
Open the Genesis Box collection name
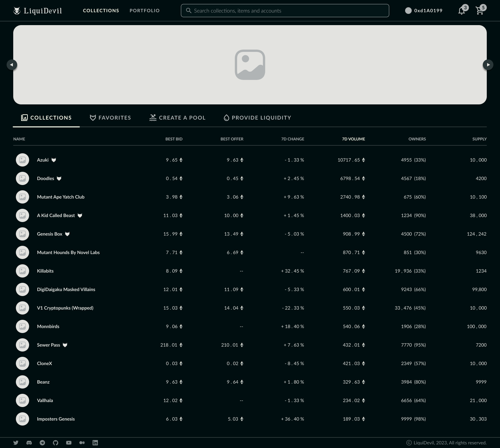pos(50,234)
